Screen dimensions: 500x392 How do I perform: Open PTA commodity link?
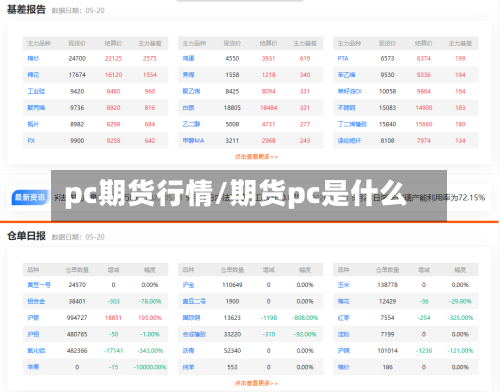[x=343, y=58]
